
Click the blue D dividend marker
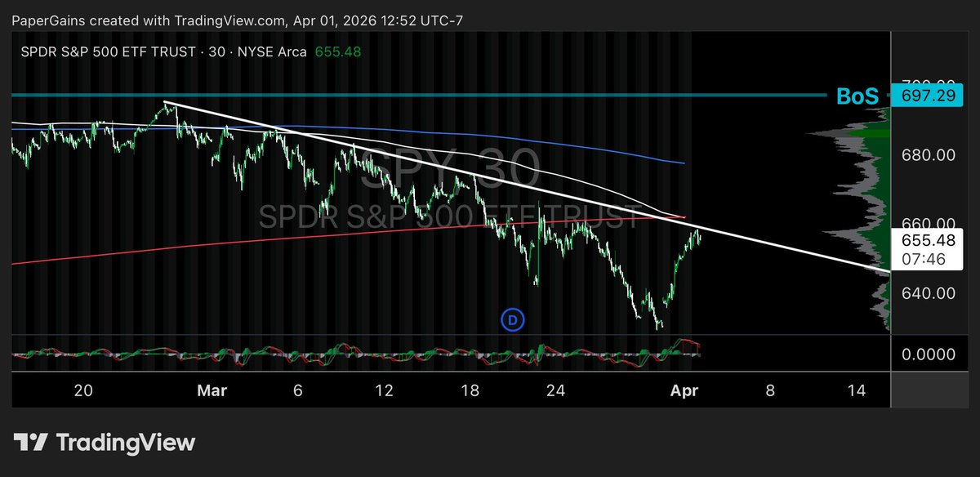(x=513, y=320)
